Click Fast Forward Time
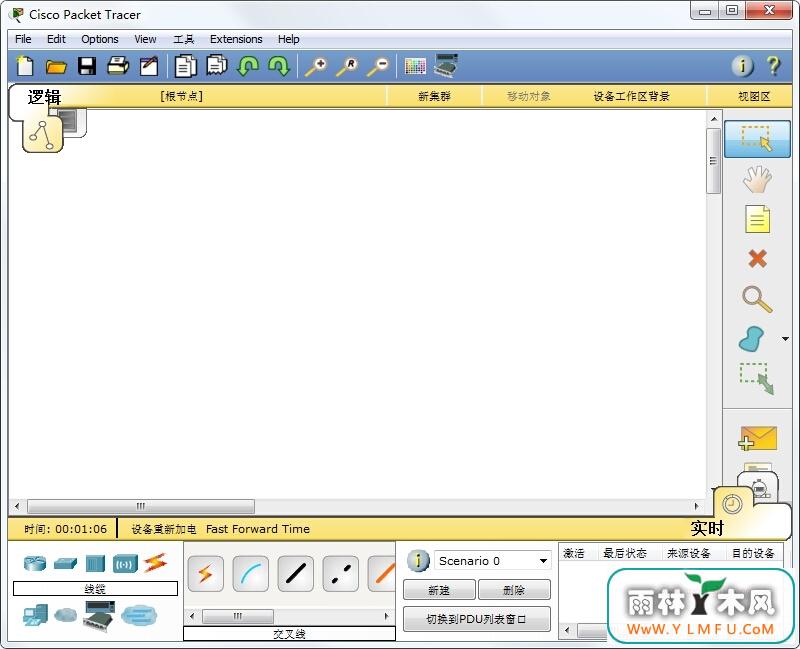Screen dimensions: 800x649 (258, 529)
